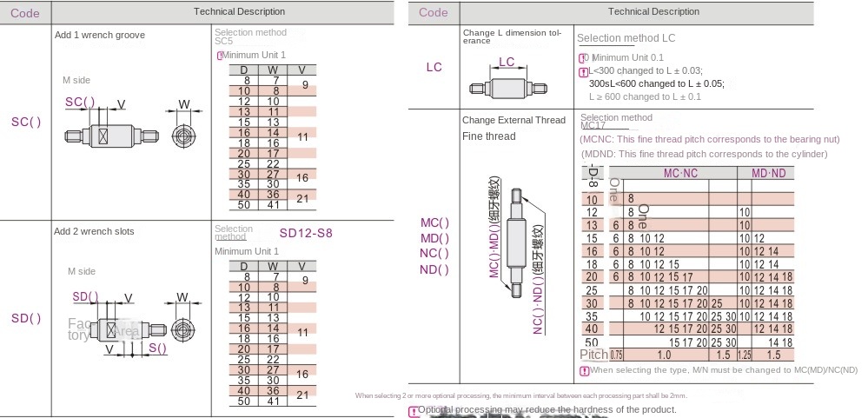Select the W end-view circle diagram in SD row
The width and height of the screenshot is (868, 418).
182,330
